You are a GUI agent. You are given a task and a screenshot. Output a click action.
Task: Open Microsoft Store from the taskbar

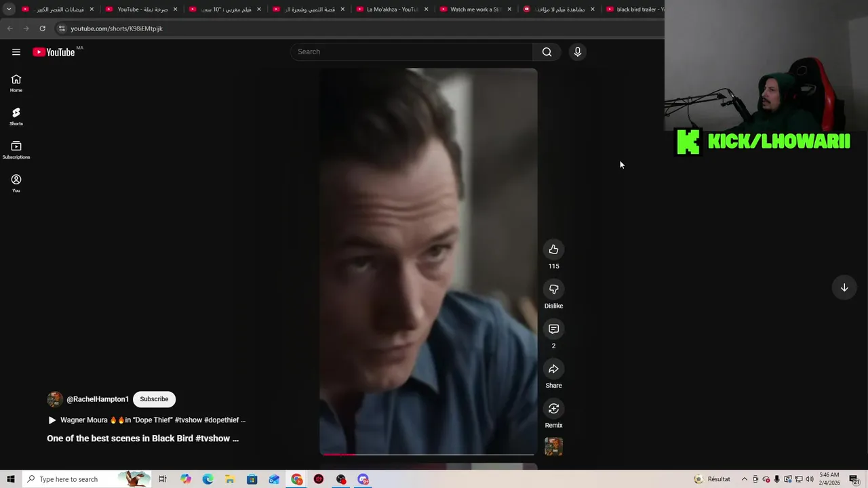(252, 479)
